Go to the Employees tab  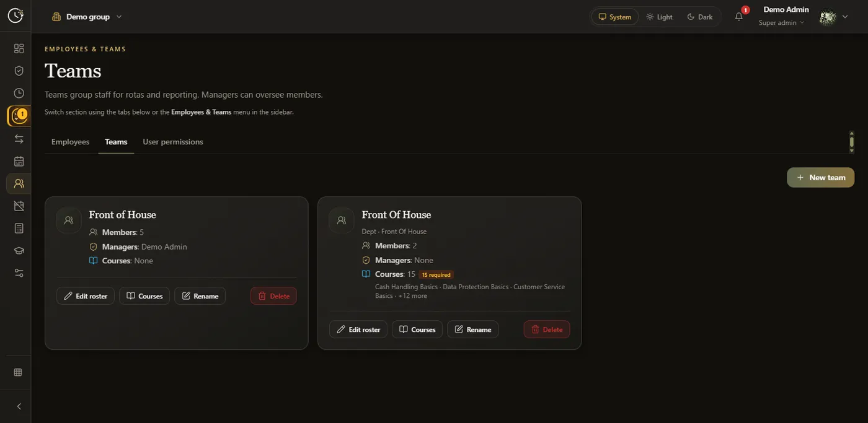click(71, 142)
